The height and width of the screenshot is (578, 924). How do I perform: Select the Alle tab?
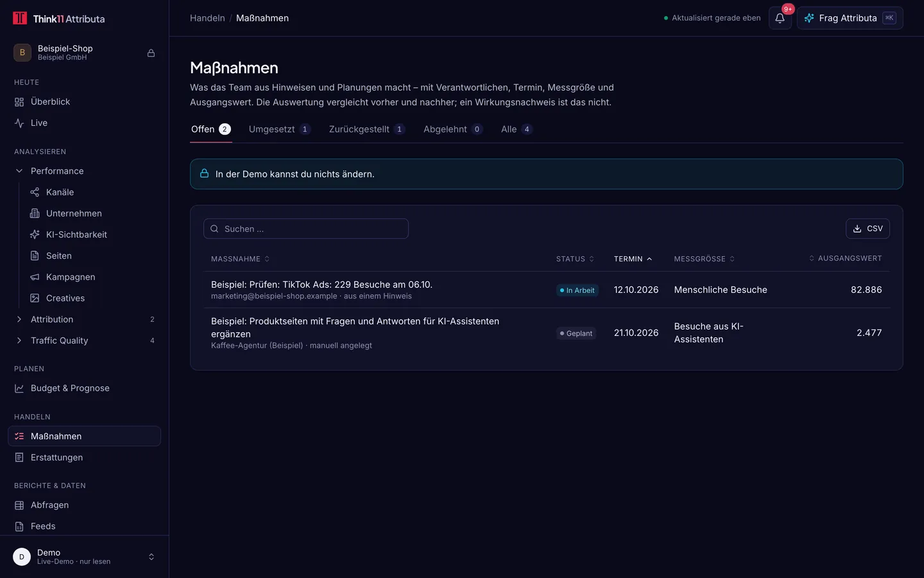(x=517, y=129)
